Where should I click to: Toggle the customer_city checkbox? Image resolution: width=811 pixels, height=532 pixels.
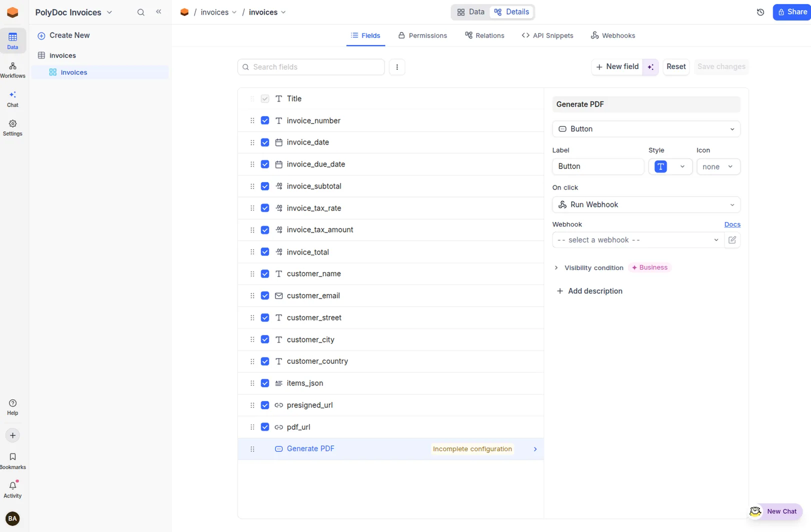pyautogui.click(x=265, y=339)
